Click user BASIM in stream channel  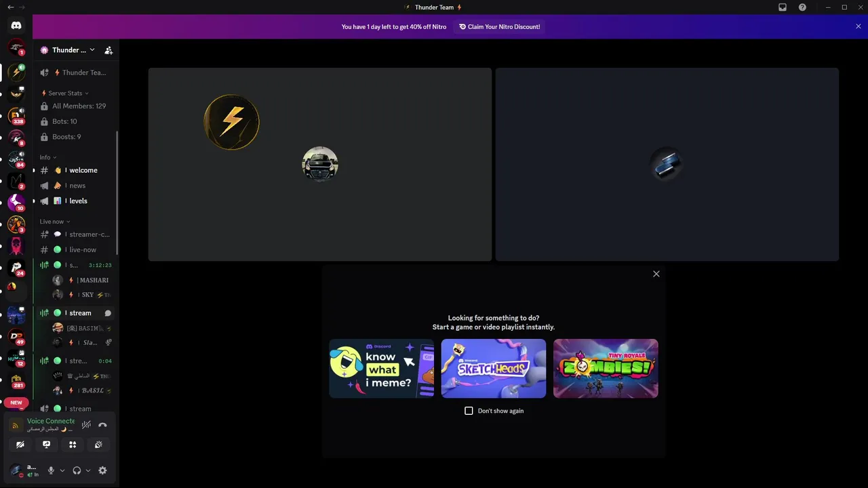(81, 328)
